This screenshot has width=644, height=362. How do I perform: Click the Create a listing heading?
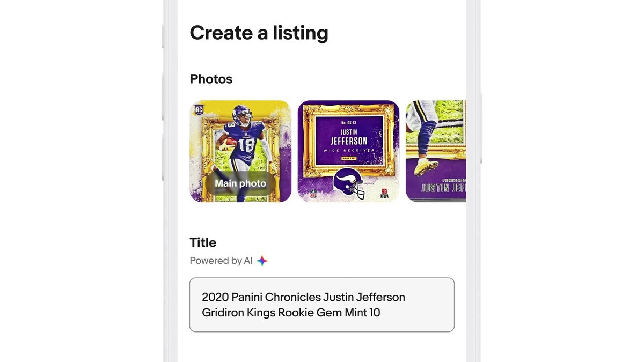(259, 33)
